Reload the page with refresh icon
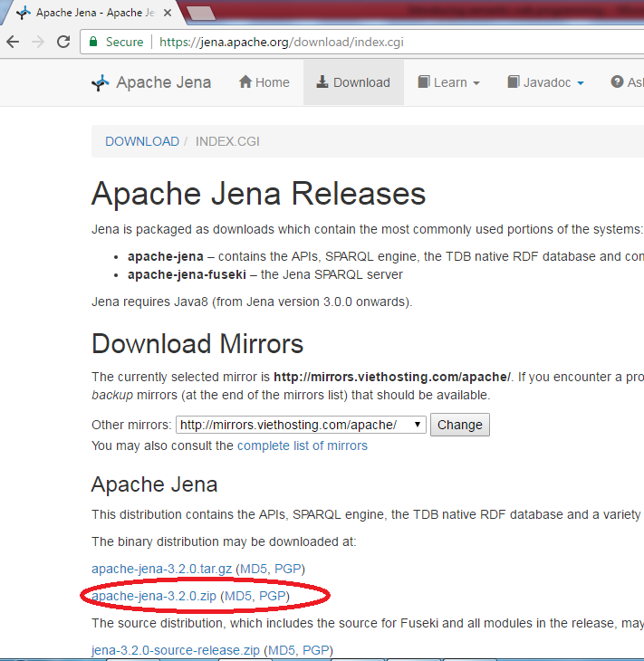The width and height of the screenshot is (644, 661). (x=63, y=42)
